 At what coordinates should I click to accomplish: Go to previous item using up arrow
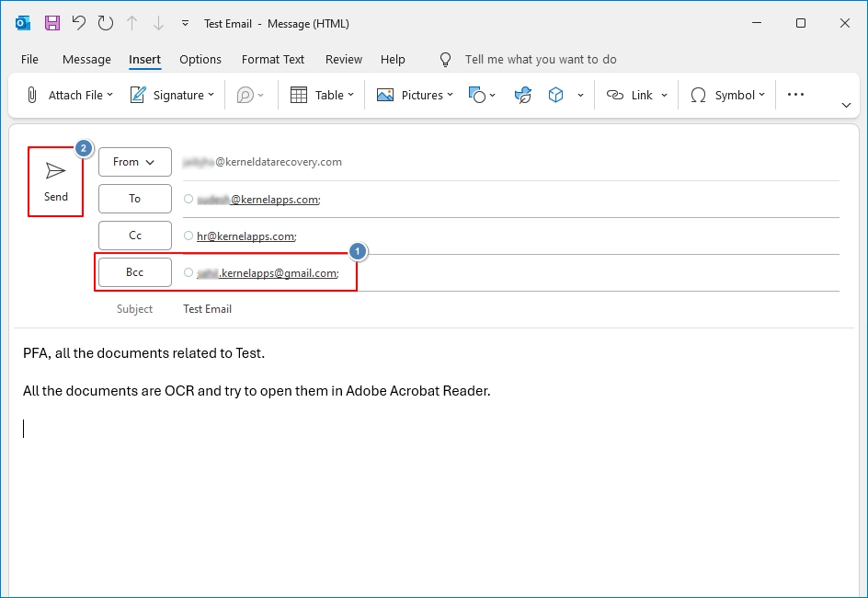(x=131, y=23)
